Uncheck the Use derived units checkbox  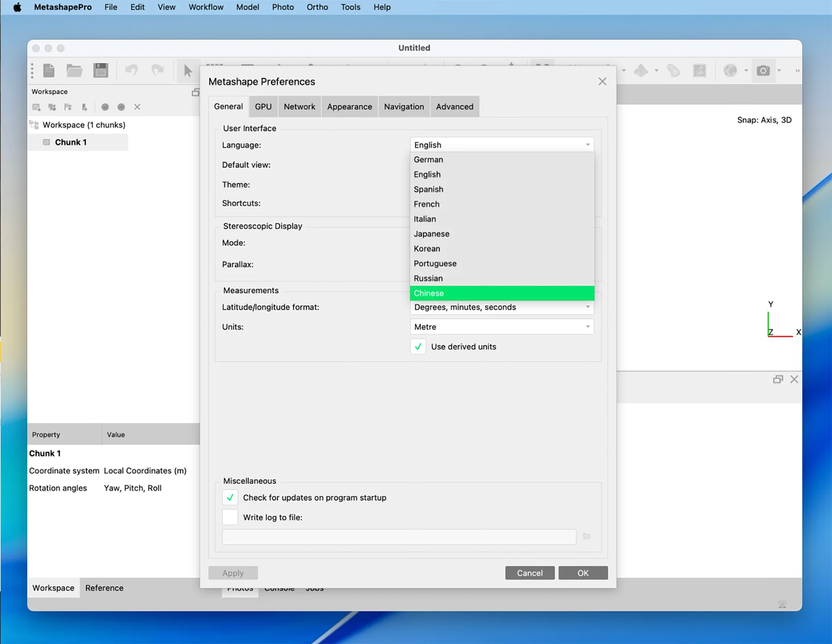tap(418, 346)
